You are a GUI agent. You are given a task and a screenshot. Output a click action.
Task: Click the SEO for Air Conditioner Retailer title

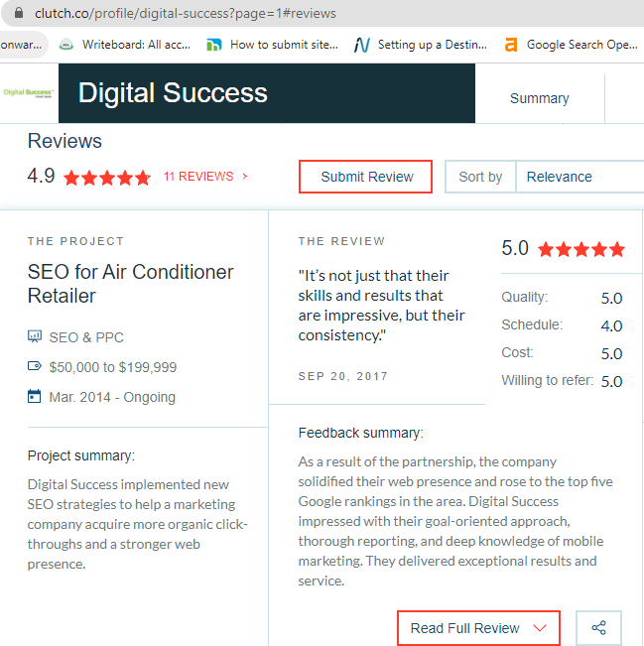130,284
